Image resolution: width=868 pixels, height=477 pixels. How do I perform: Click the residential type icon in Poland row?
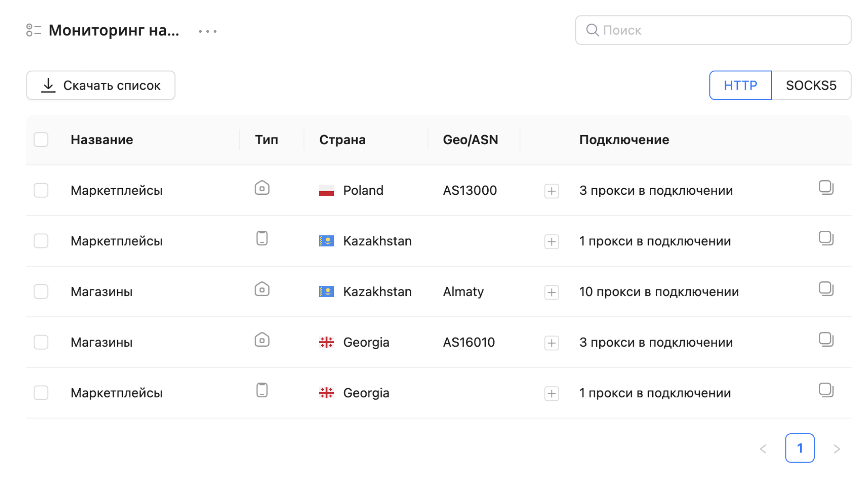coord(262,188)
